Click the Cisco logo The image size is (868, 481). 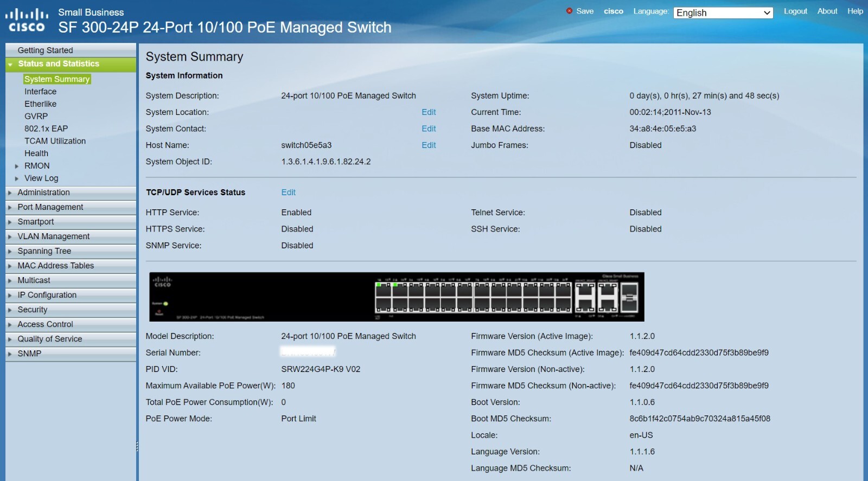coord(27,20)
